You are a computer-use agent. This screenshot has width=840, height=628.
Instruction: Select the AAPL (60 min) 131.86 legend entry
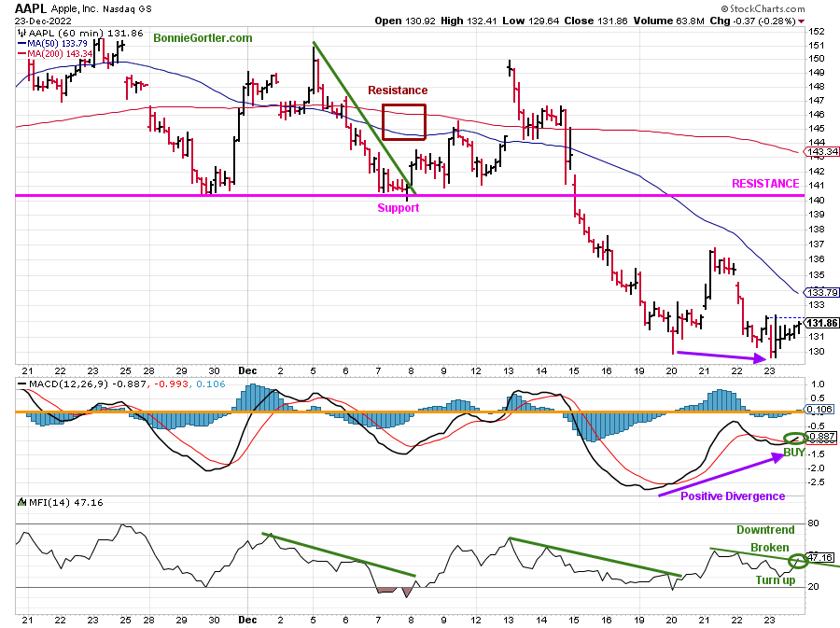pyautogui.click(x=86, y=34)
